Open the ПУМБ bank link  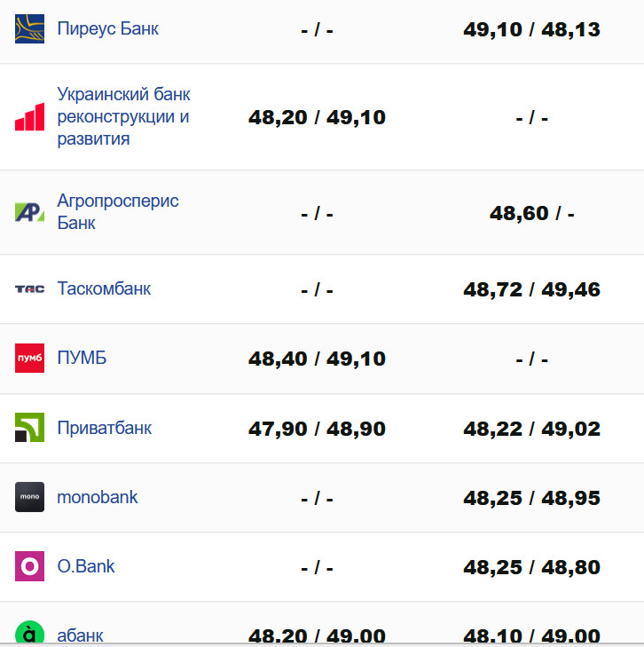click(x=82, y=359)
